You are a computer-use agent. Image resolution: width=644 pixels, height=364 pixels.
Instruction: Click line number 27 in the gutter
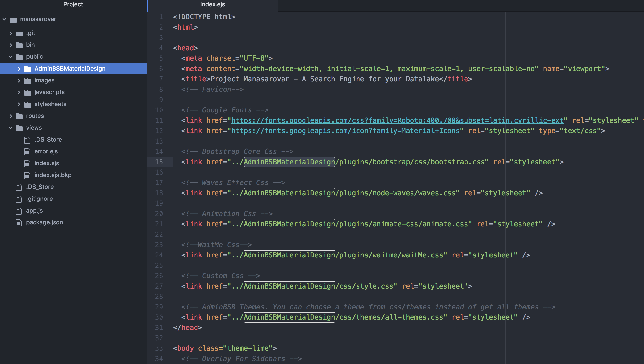pos(159,286)
